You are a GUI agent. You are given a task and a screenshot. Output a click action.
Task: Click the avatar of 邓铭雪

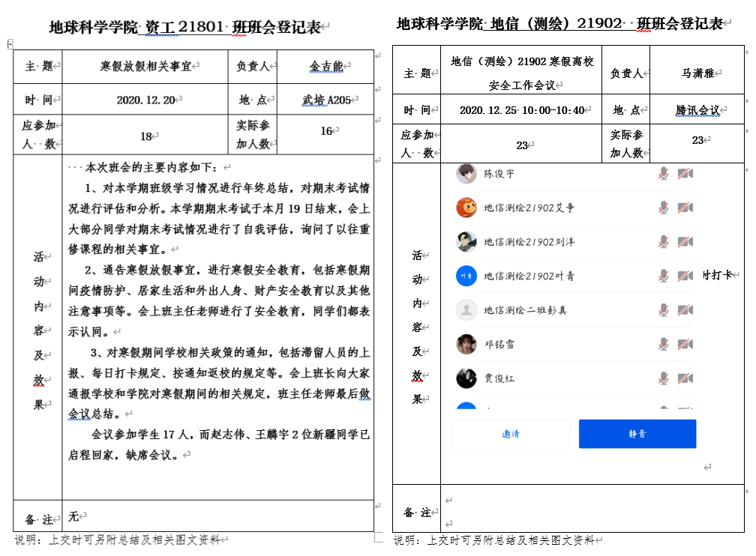(x=466, y=344)
